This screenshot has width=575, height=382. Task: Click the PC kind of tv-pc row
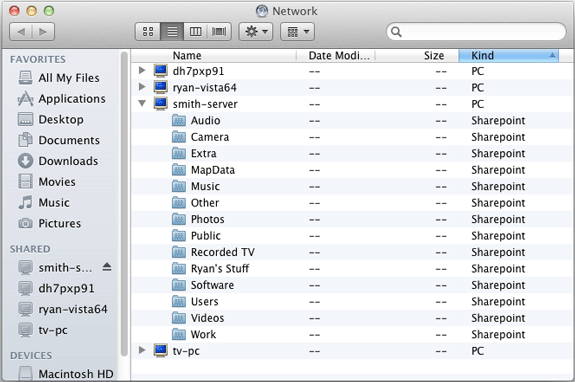point(477,351)
